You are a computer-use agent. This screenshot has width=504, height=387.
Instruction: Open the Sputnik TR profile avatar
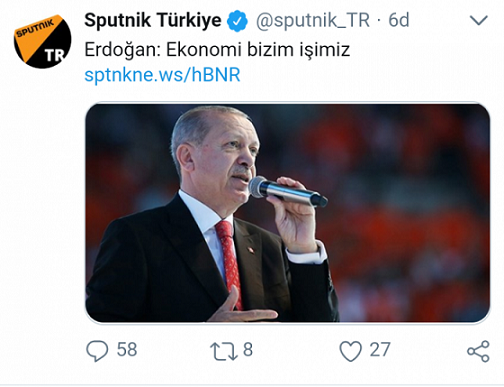[42, 41]
